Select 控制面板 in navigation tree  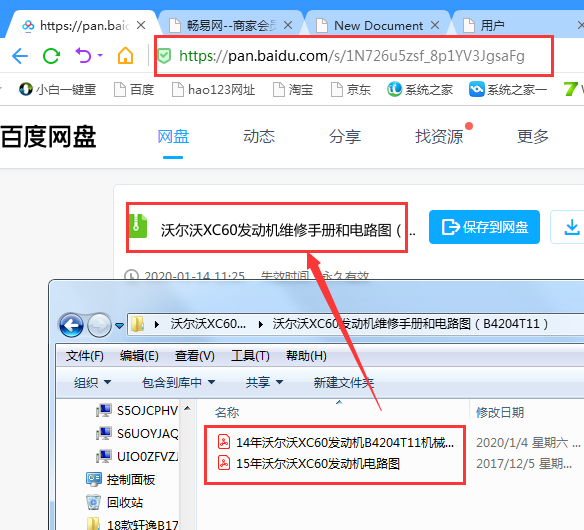[x=121, y=480]
